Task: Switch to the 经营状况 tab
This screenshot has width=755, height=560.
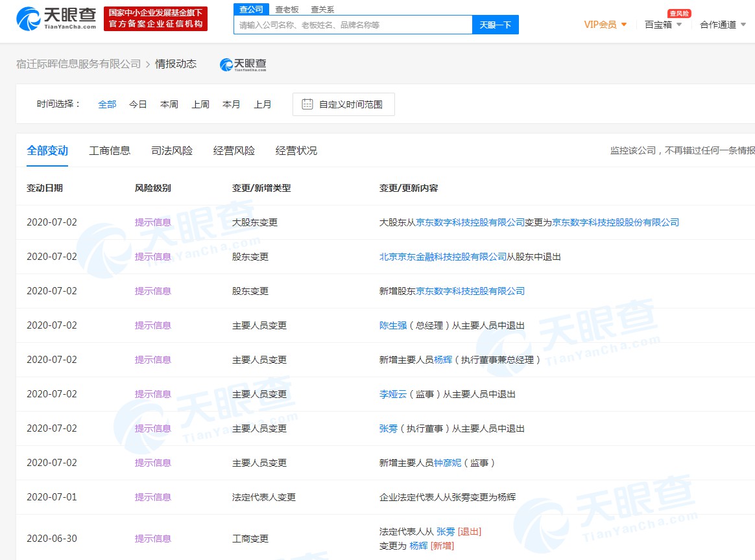Action: [296, 150]
